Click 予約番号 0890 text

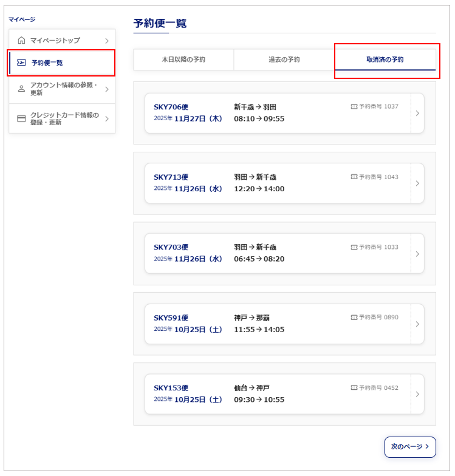[378, 317]
